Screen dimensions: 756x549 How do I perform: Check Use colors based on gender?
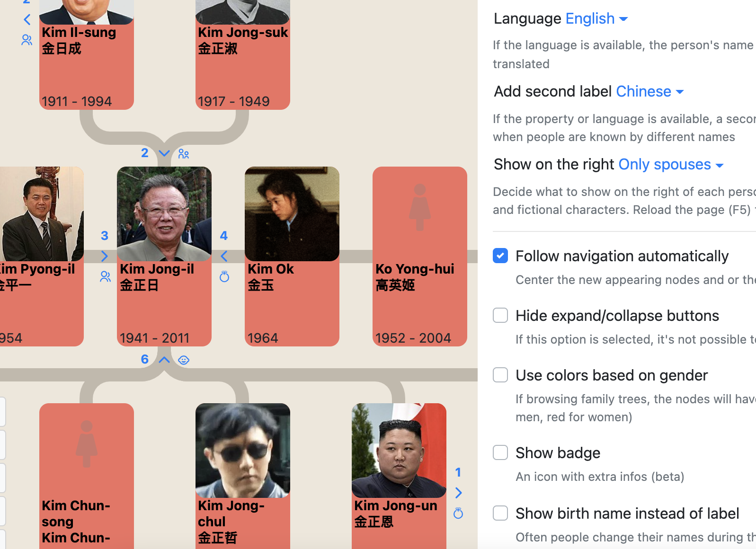(x=500, y=375)
